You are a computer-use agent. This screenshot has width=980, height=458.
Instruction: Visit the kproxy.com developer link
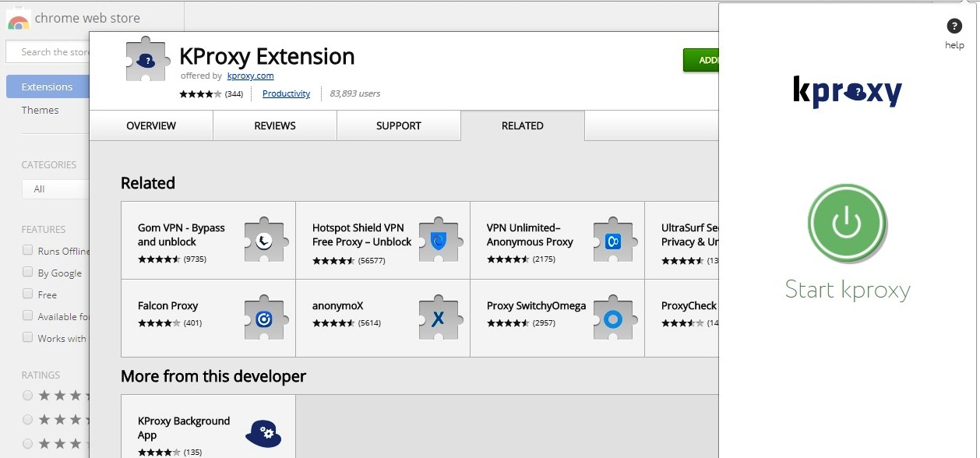(250, 76)
